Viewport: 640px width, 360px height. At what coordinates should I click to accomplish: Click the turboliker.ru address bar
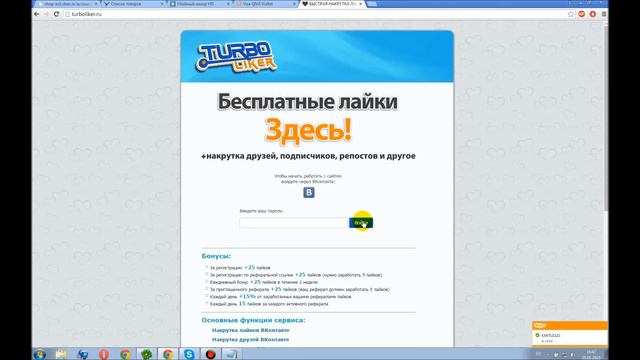[x=314, y=14]
